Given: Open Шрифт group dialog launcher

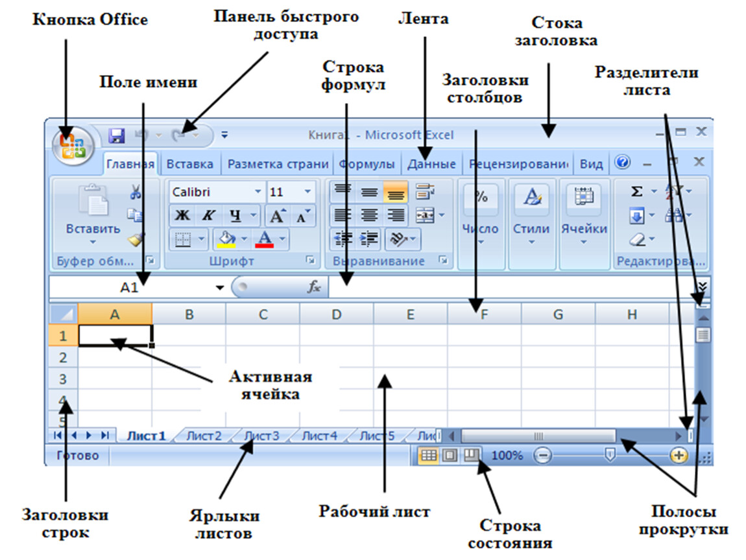Looking at the screenshot, I should (x=310, y=259).
